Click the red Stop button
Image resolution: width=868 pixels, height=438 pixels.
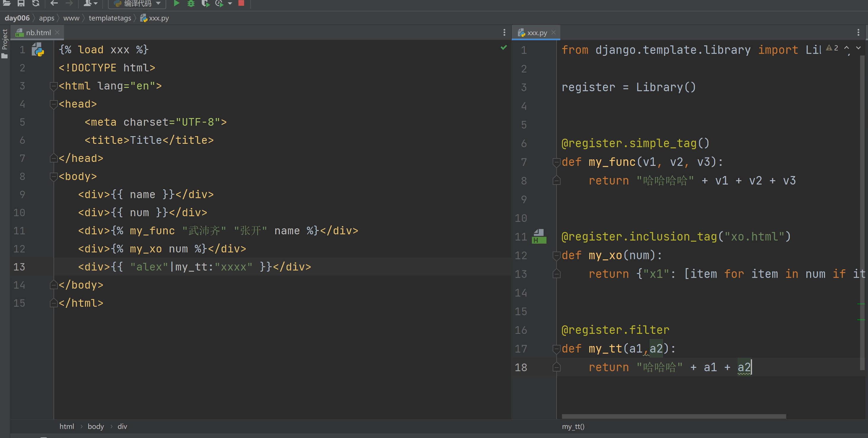point(241,3)
